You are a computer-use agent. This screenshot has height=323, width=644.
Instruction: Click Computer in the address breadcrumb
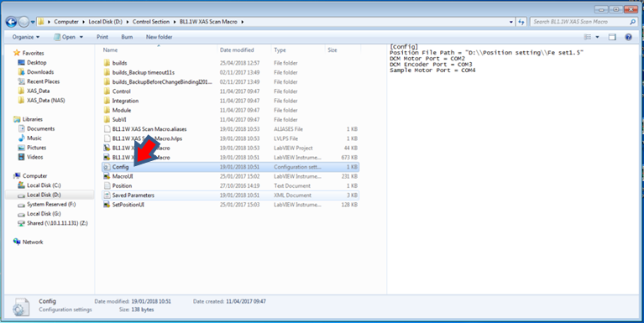pos(66,22)
